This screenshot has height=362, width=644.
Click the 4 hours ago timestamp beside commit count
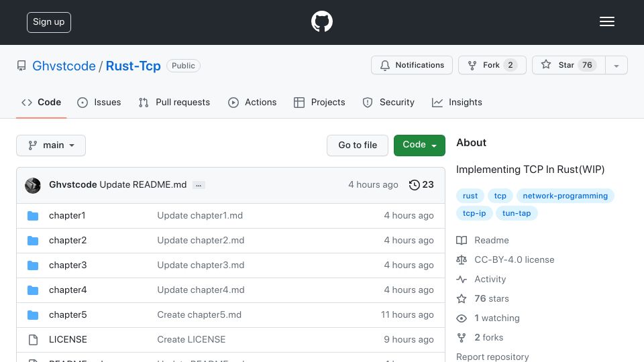pos(373,185)
